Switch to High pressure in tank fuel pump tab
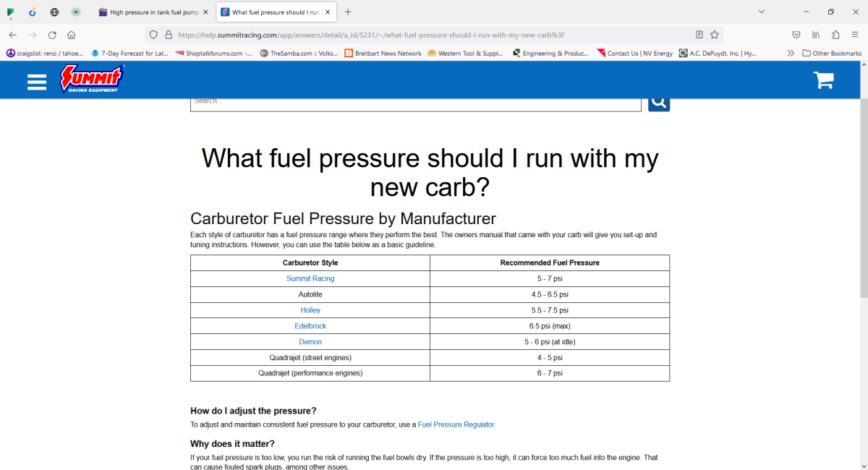This screenshot has width=868, height=470. click(x=153, y=12)
